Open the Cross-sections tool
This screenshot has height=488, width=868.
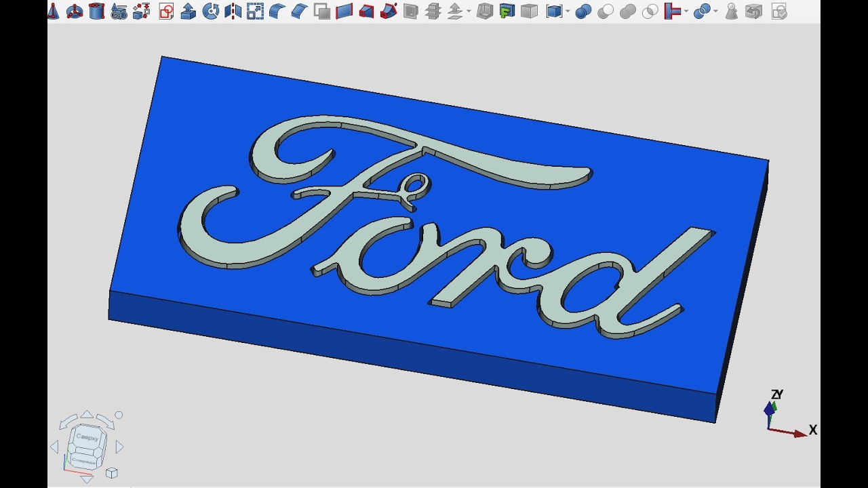pyautogui.click(x=433, y=12)
